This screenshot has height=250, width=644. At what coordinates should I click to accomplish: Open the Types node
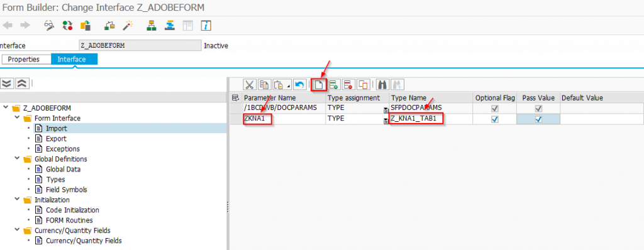click(55, 180)
